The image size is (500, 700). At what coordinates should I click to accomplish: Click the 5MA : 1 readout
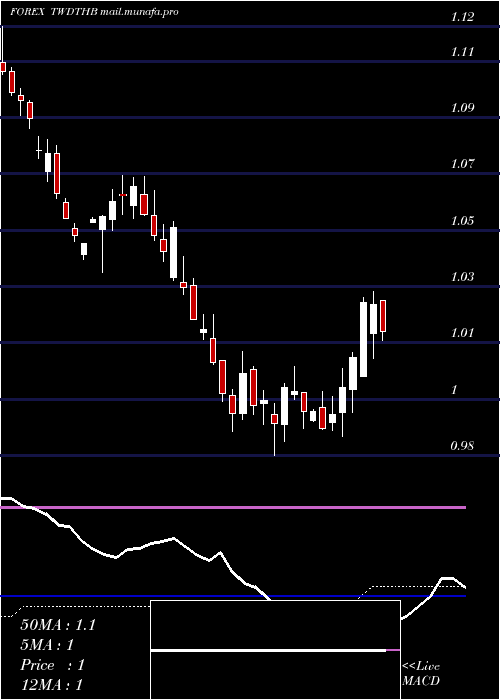[47, 645]
